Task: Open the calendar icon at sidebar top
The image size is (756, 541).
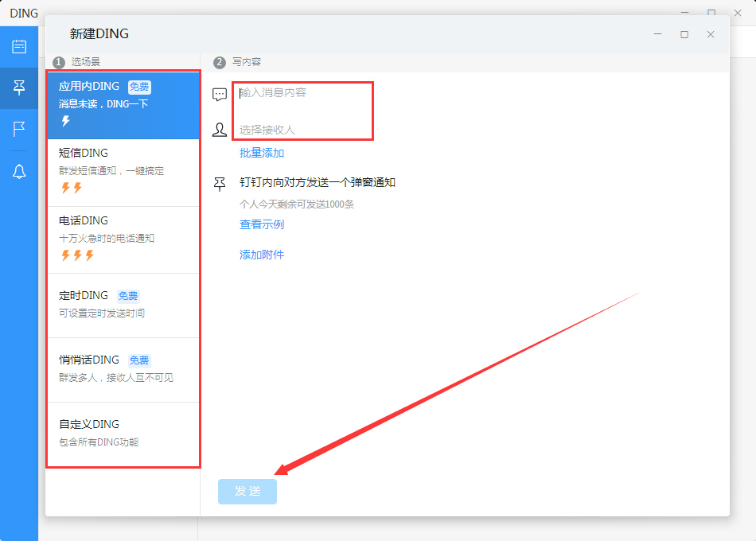Action: click(x=18, y=47)
